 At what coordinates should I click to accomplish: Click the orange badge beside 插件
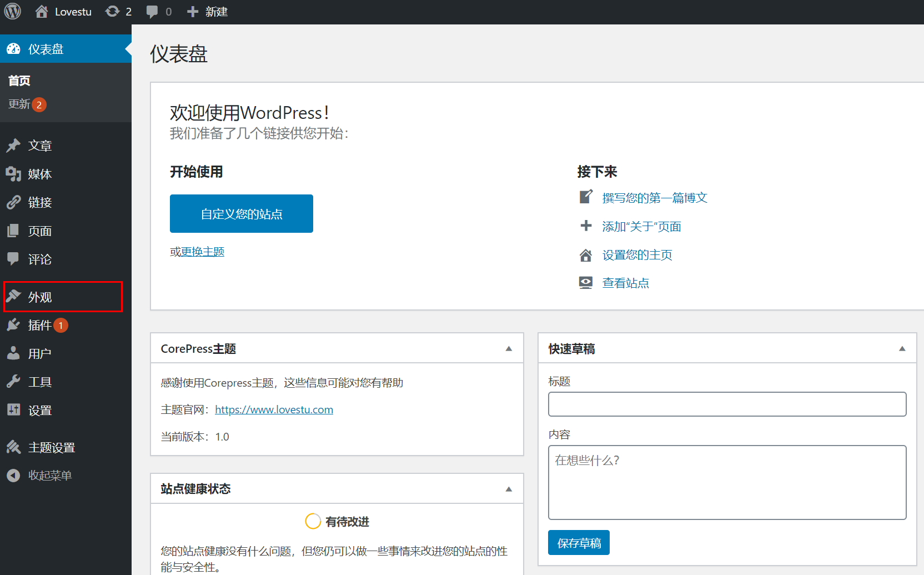point(61,325)
